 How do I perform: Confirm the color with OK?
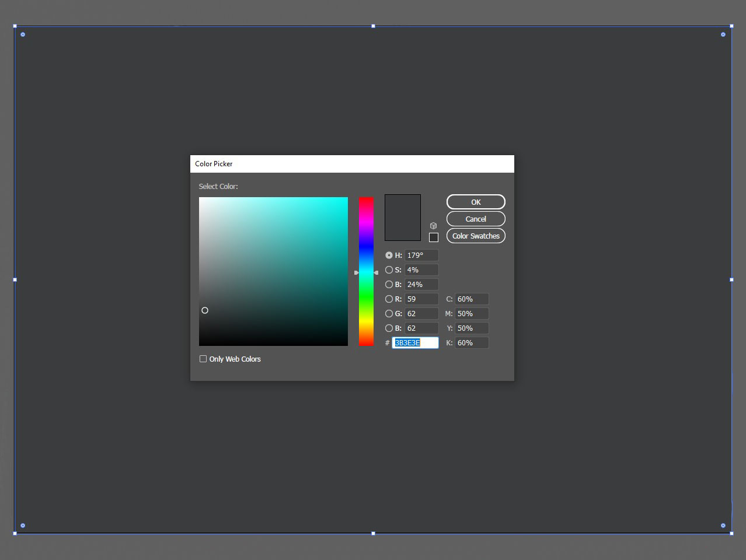[476, 202]
